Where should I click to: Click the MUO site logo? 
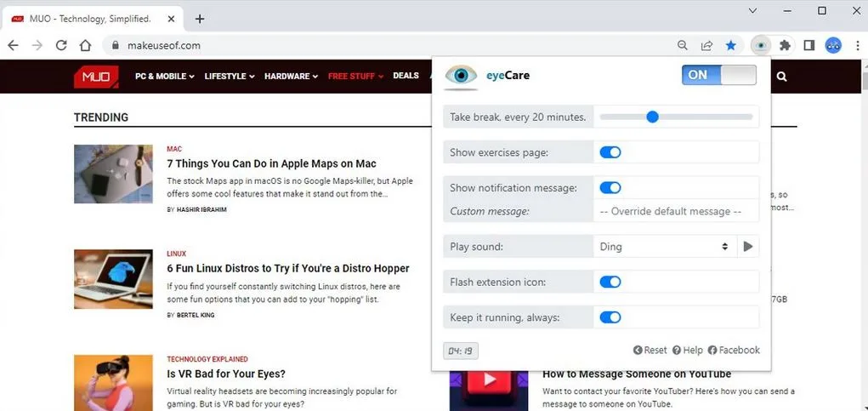coord(96,77)
